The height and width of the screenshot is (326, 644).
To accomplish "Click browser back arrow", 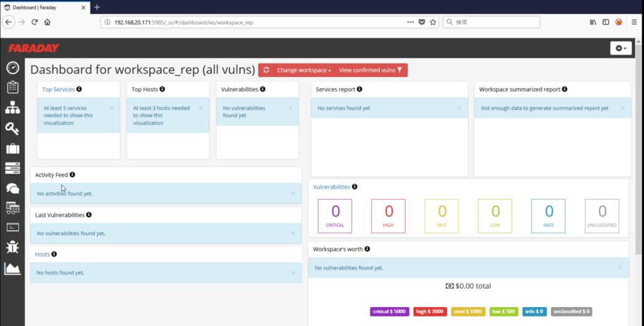I will click(x=9, y=22).
